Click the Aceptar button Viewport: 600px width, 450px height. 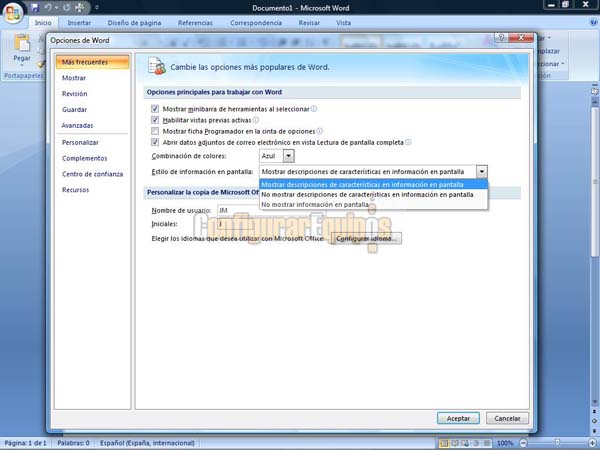tap(458, 418)
